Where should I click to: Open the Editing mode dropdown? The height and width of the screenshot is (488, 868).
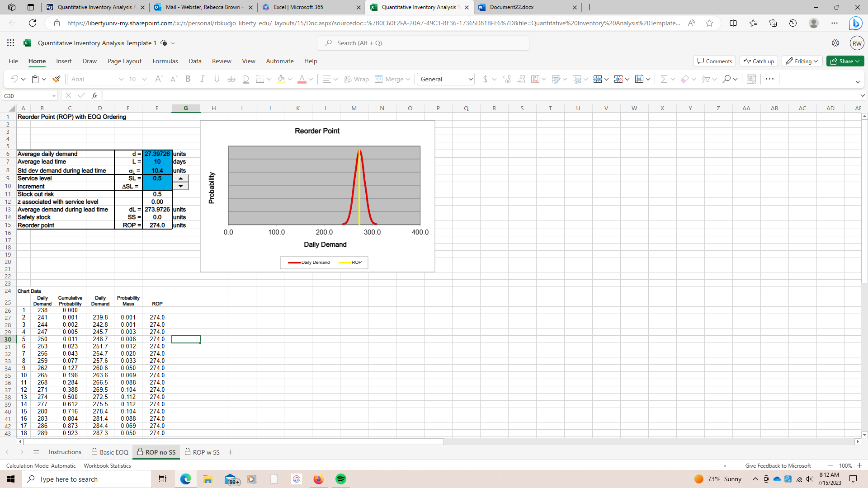tap(802, 61)
